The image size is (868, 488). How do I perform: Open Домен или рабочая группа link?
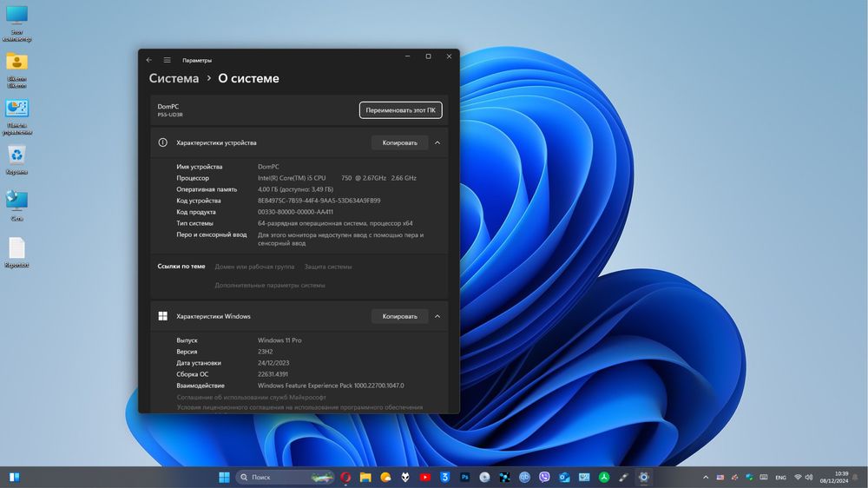[x=254, y=267]
